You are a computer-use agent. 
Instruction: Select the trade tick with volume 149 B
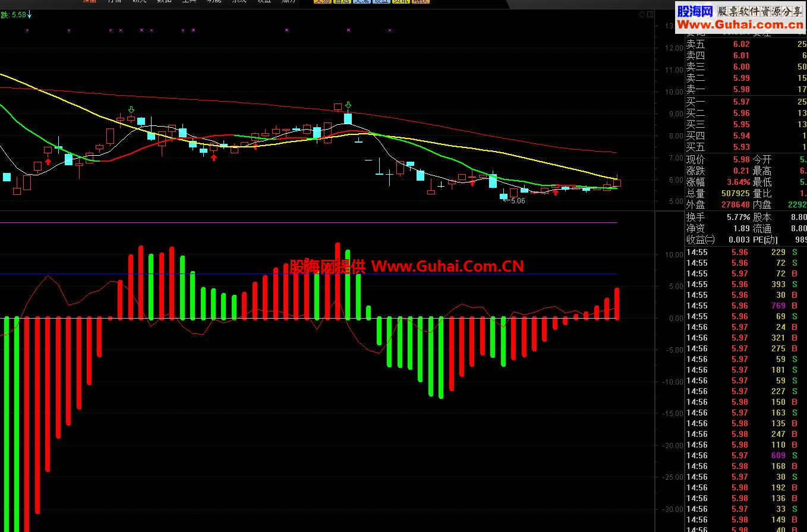[x=746, y=520]
